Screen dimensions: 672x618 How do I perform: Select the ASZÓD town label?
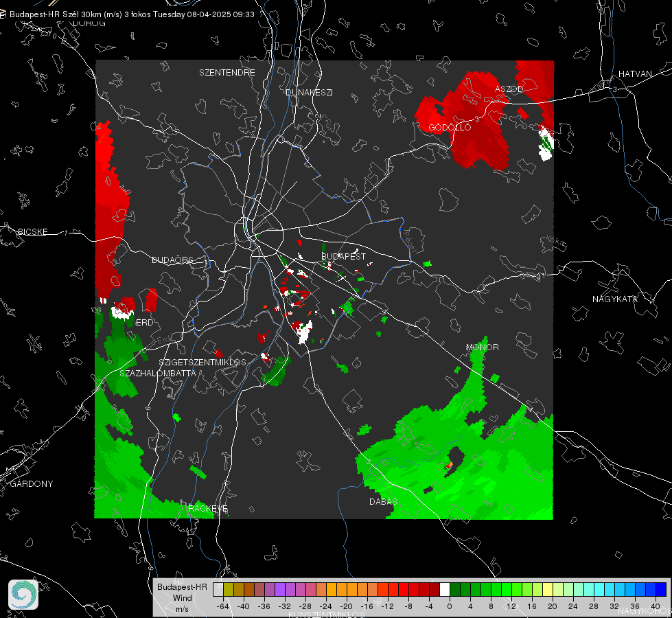(x=509, y=89)
